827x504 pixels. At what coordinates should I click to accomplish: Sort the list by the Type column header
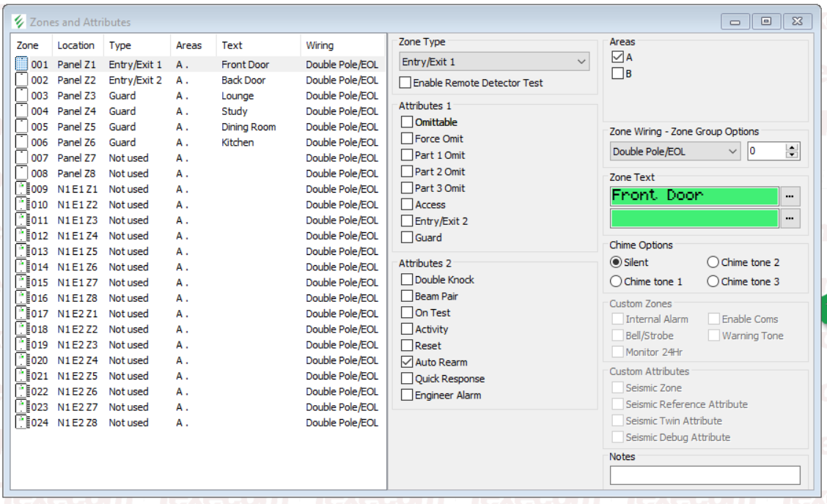pos(120,45)
